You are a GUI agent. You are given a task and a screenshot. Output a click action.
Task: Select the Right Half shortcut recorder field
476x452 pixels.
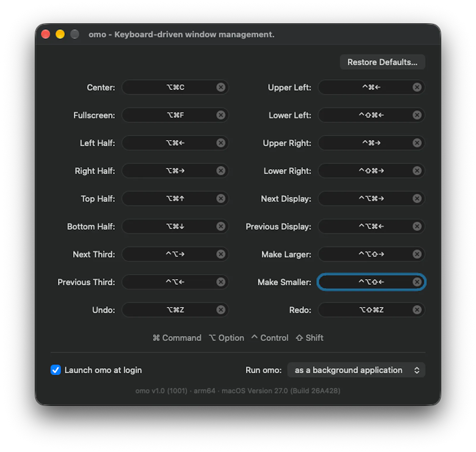click(175, 171)
